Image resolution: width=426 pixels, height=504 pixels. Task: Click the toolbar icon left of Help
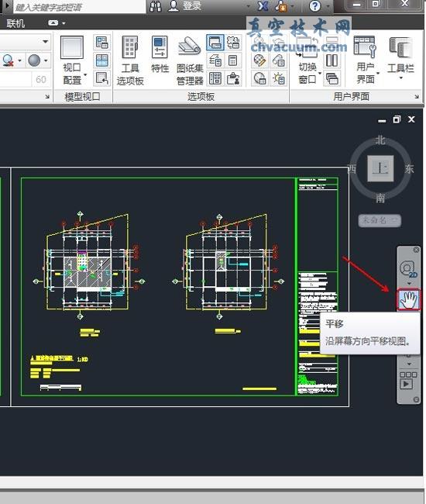pyautogui.click(x=281, y=6)
